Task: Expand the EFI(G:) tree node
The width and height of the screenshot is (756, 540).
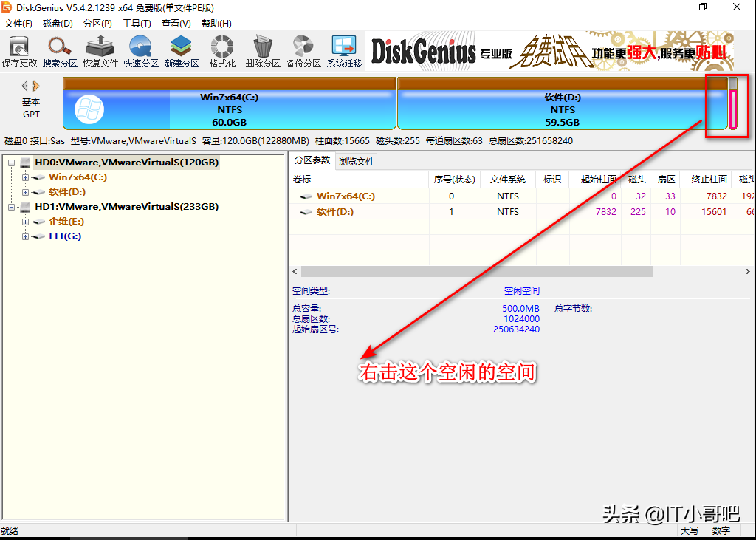Action: point(25,236)
